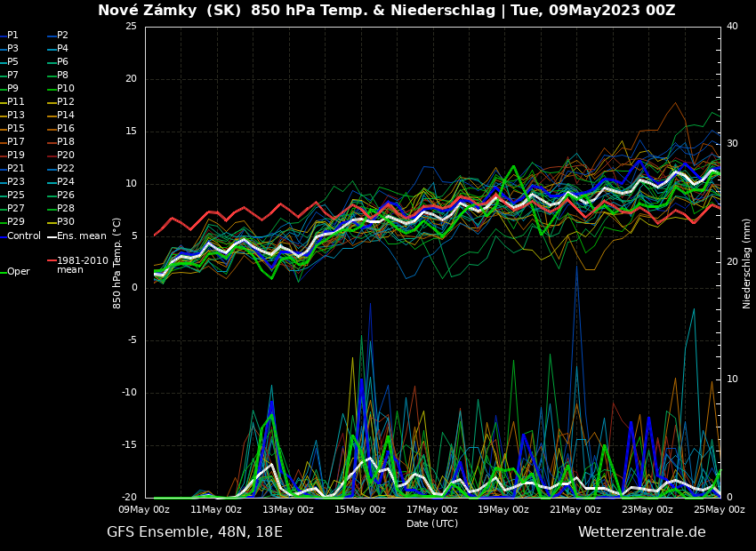Click the 850 hPa Temp. axis label

[117, 263]
